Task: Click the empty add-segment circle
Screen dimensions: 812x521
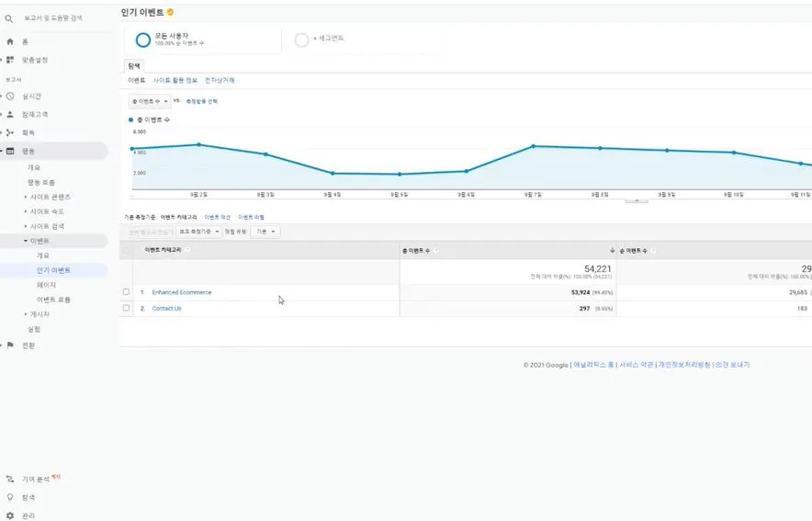Action: coord(301,40)
